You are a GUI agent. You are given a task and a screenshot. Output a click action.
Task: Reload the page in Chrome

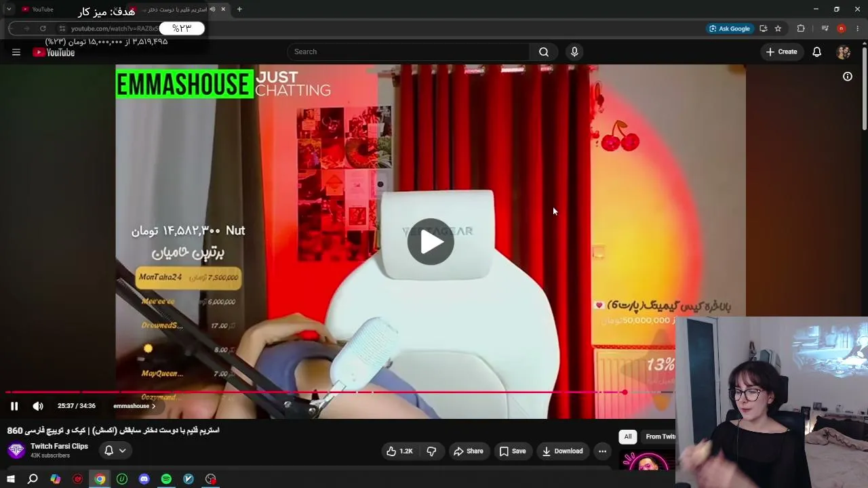coord(43,28)
